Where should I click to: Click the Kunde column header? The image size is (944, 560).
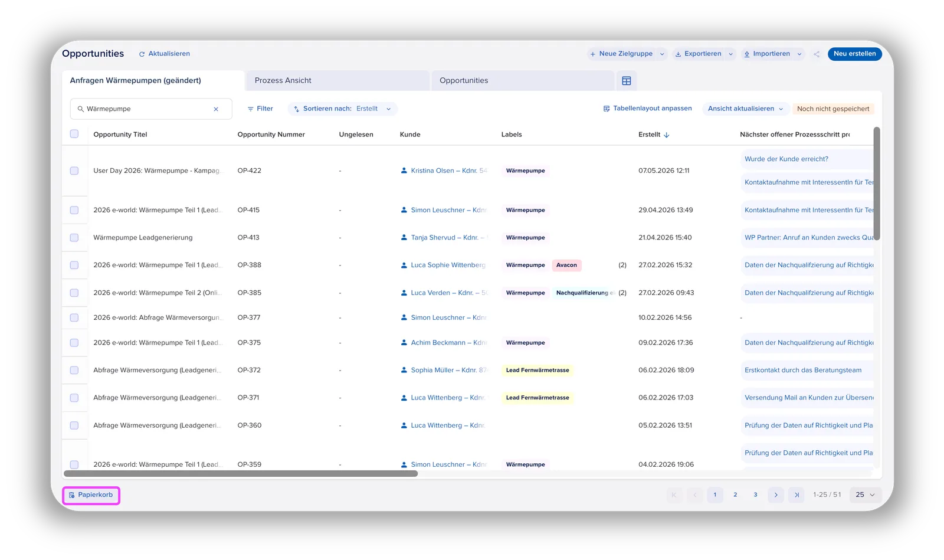[410, 135]
